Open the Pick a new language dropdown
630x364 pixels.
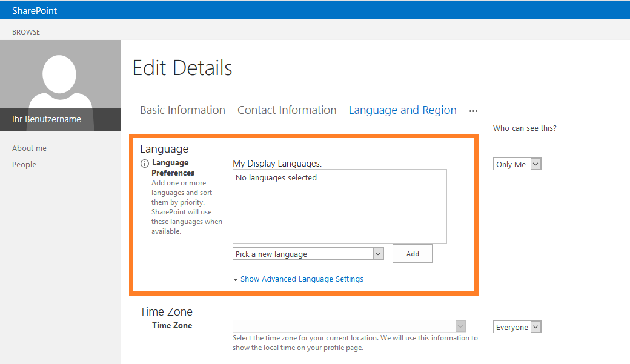(308, 254)
